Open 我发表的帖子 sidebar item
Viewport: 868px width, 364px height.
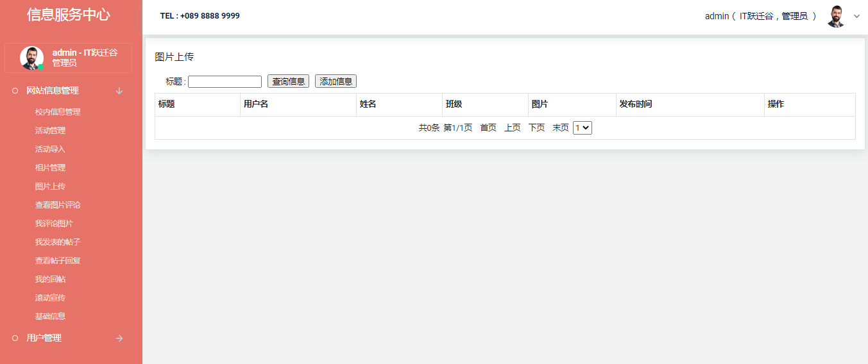(x=58, y=242)
